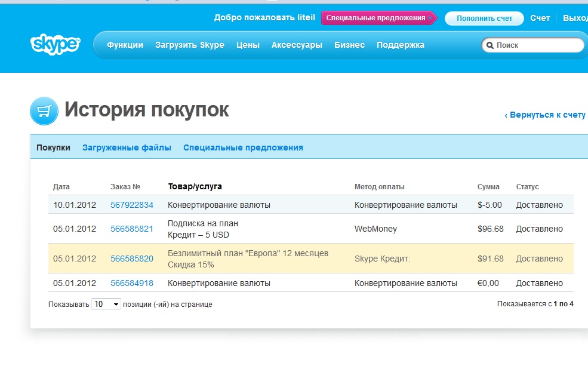Click the shopping cart icon beside История покупок
The width and height of the screenshot is (588, 366).
coord(44,111)
